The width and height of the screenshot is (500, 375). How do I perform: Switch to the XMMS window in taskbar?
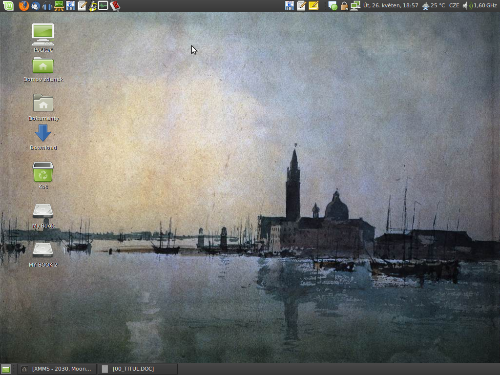57,369
